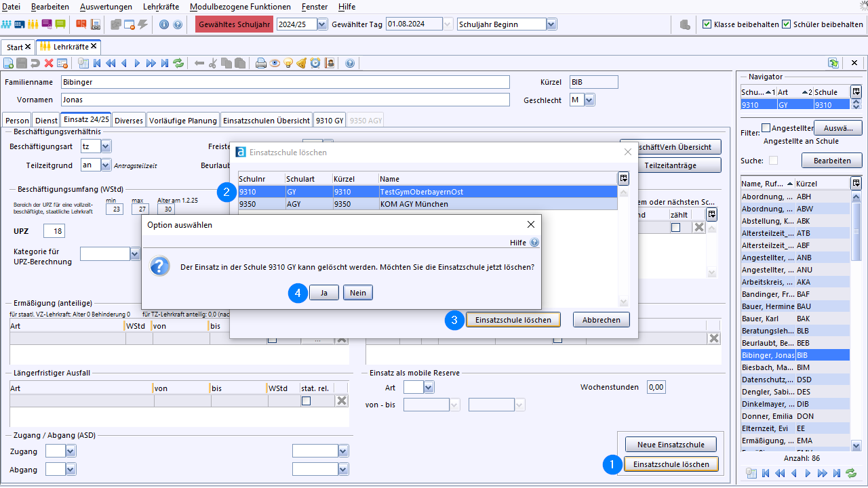Select the KOM AGY München row
Image resolution: width=868 pixels, height=488 pixels.
click(427, 204)
